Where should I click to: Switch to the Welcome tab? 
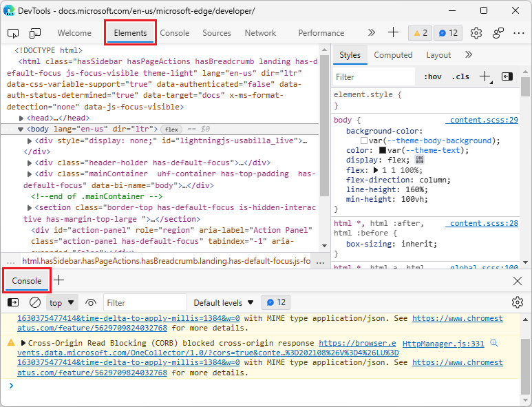(74, 33)
